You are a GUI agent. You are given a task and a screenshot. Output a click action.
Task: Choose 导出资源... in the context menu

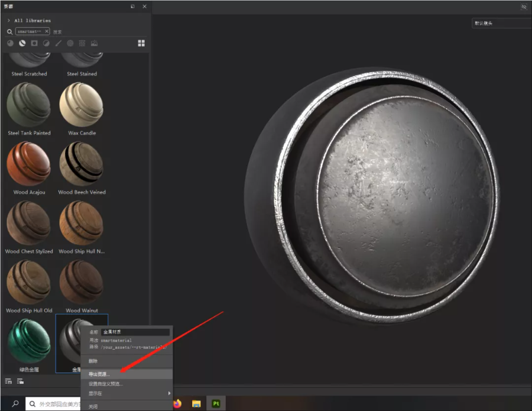coord(126,374)
